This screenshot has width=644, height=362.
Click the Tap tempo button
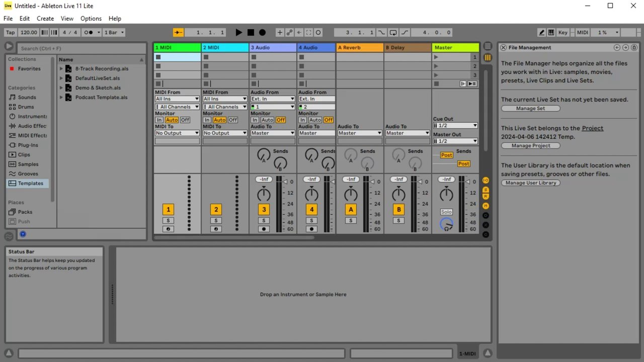(x=10, y=32)
